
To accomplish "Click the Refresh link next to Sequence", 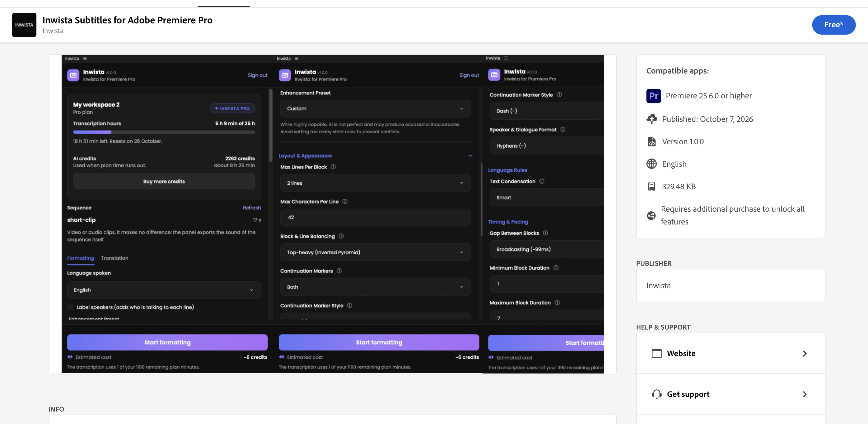I will 252,208.
